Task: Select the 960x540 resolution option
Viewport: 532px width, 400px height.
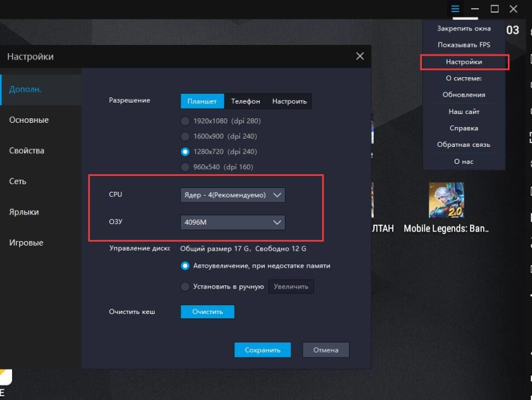Action: tap(185, 167)
